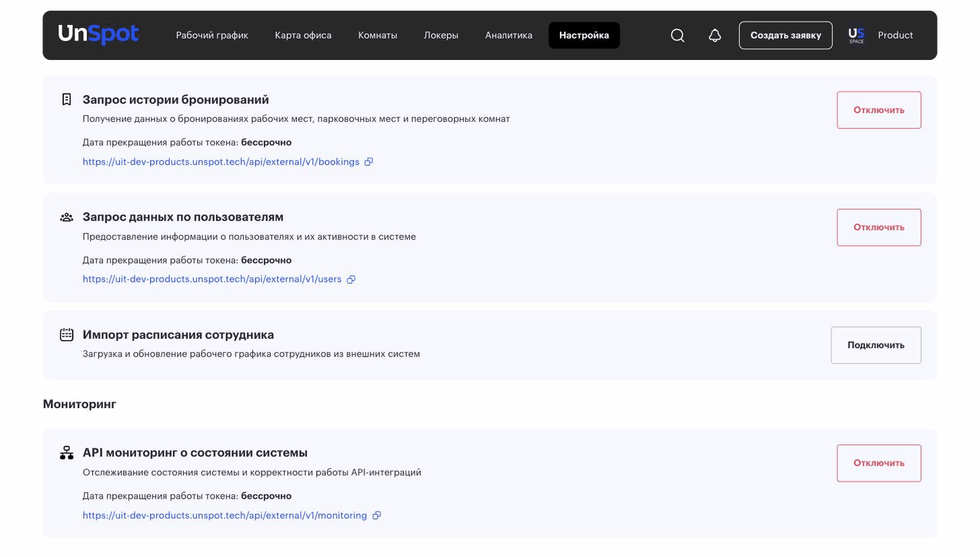The width and height of the screenshot is (980, 557).
Task: Open the monitoring API endpoint link
Action: click(225, 515)
